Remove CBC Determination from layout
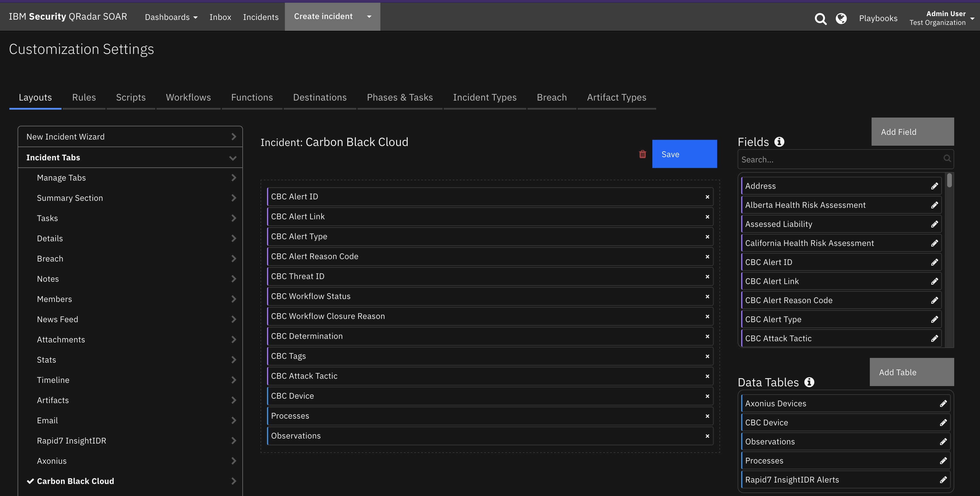Screen dimensions: 980x496 pyautogui.click(x=707, y=337)
